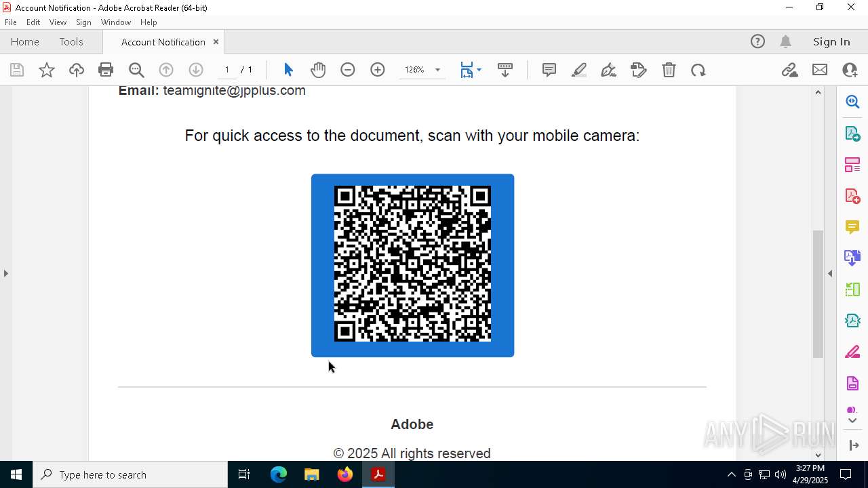Open the help question mark icon
The image size is (868, 488).
click(757, 42)
